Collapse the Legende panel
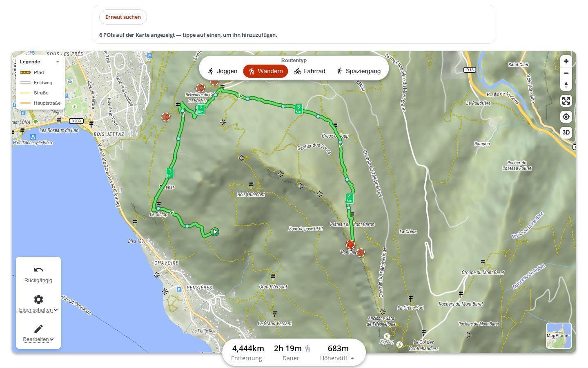The width and height of the screenshot is (588, 368). tap(58, 62)
